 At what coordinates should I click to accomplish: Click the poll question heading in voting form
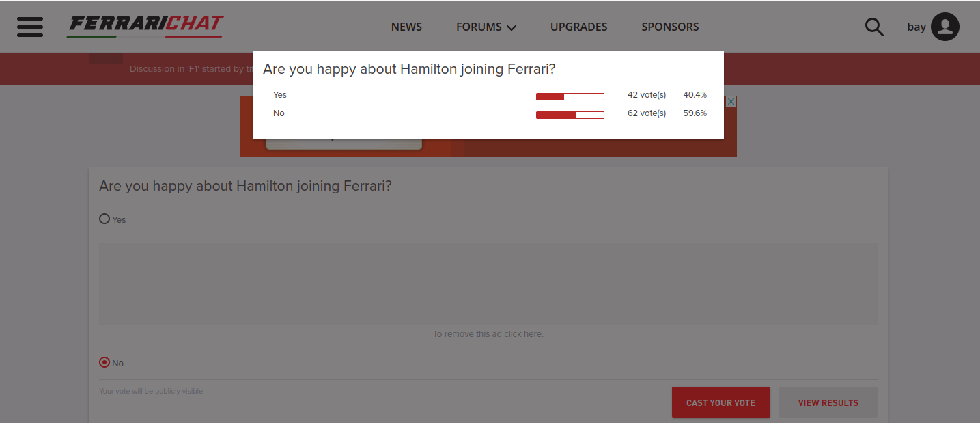click(x=245, y=186)
